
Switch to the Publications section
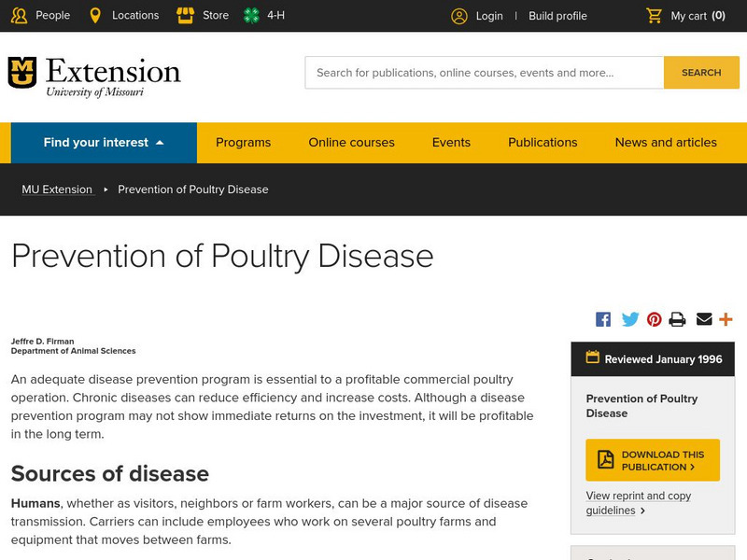[x=543, y=142]
